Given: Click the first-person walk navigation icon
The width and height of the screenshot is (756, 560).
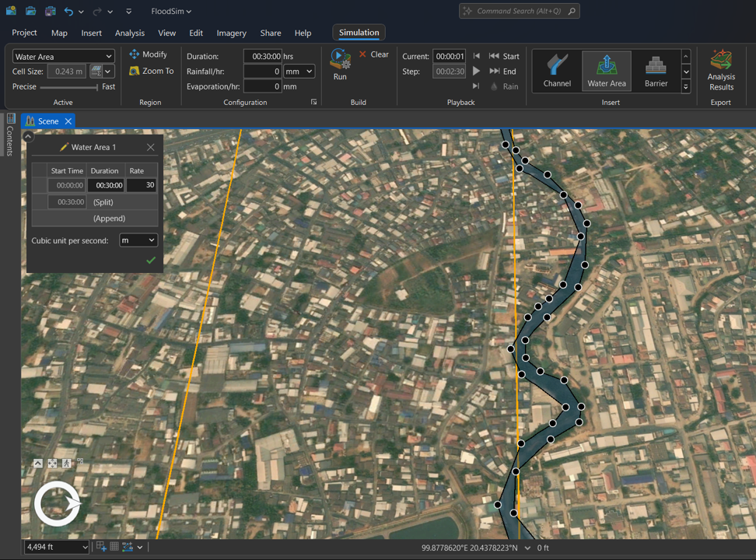Looking at the screenshot, I should click(x=67, y=464).
